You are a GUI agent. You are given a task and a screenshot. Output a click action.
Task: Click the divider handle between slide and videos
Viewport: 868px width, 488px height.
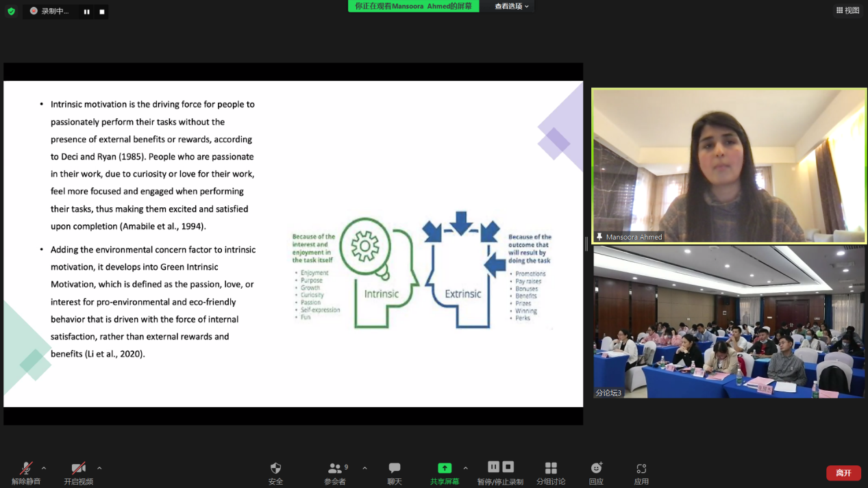[586, 244]
